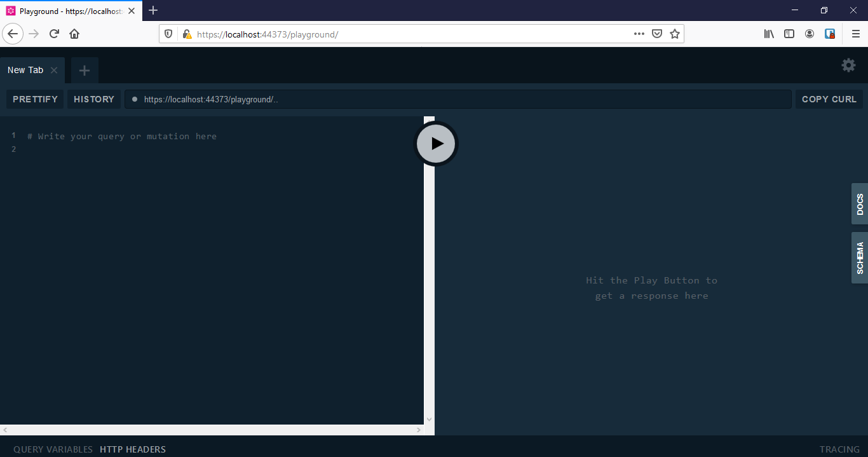Click the left arrow of editor scrollbar
868x457 pixels.
point(5,430)
